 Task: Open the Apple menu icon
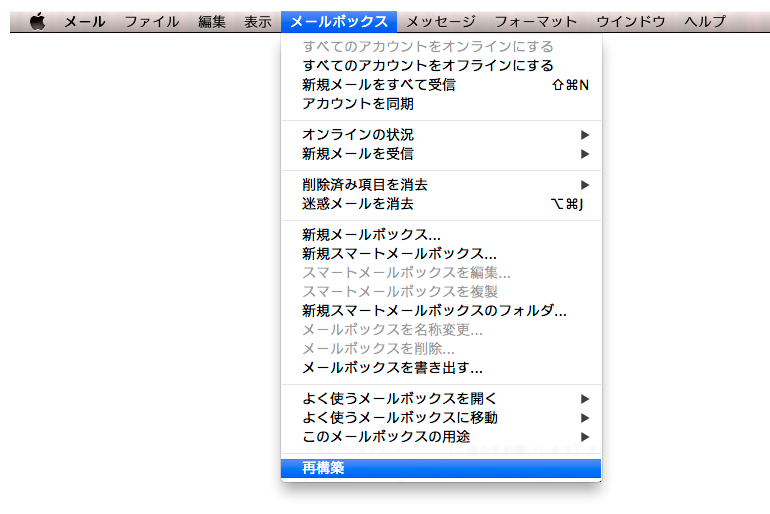(x=37, y=21)
